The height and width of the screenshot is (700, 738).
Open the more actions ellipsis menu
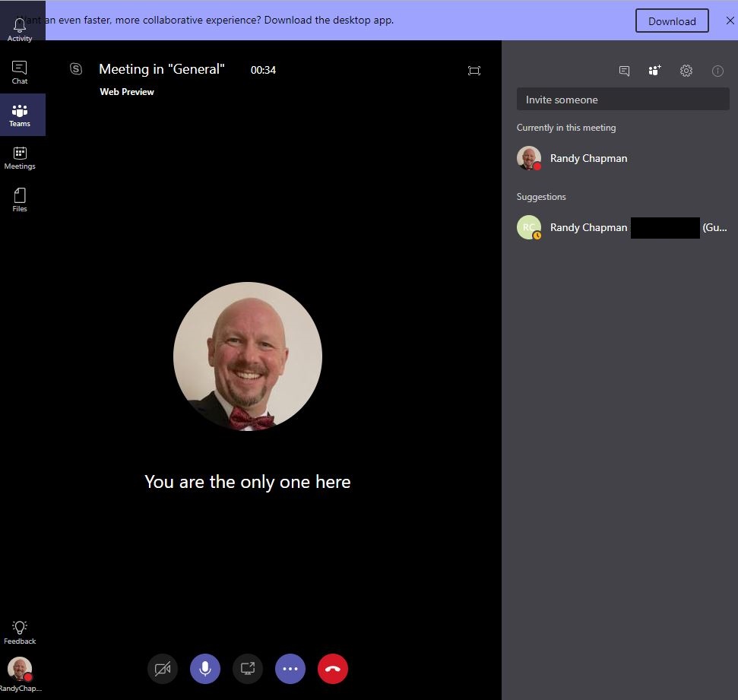[290, 669]
